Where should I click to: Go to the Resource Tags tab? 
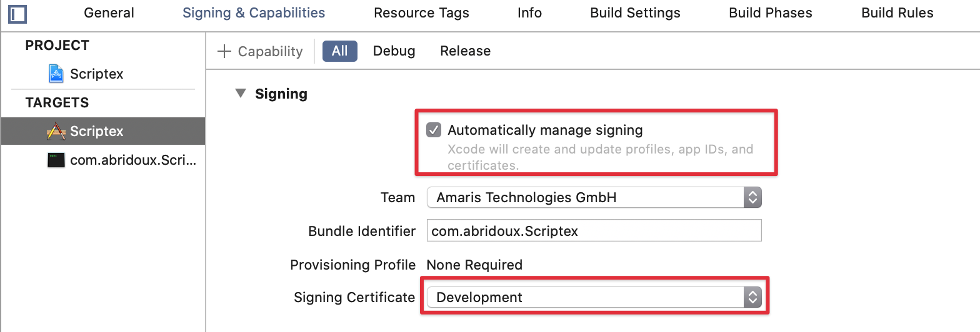421,13
